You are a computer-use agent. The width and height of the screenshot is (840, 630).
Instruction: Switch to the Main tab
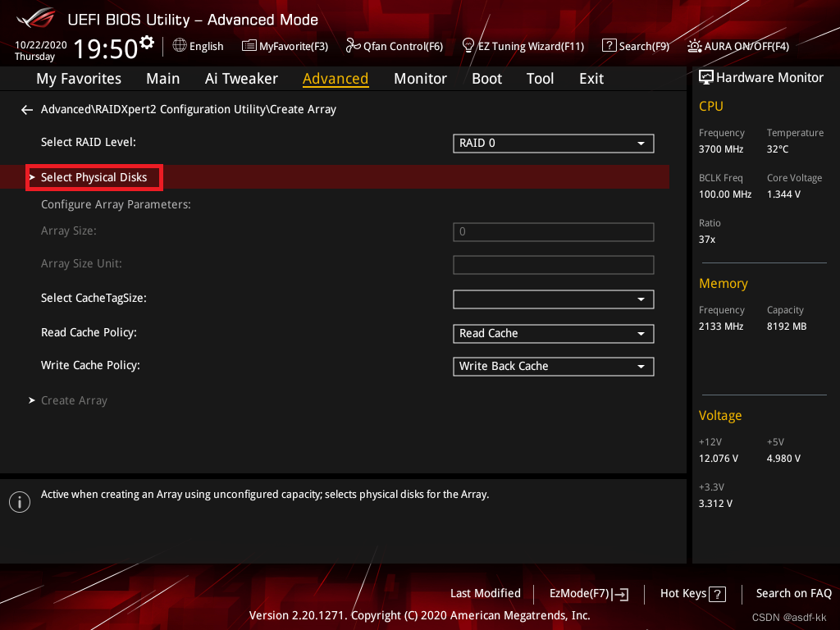[x=163, y=79]
